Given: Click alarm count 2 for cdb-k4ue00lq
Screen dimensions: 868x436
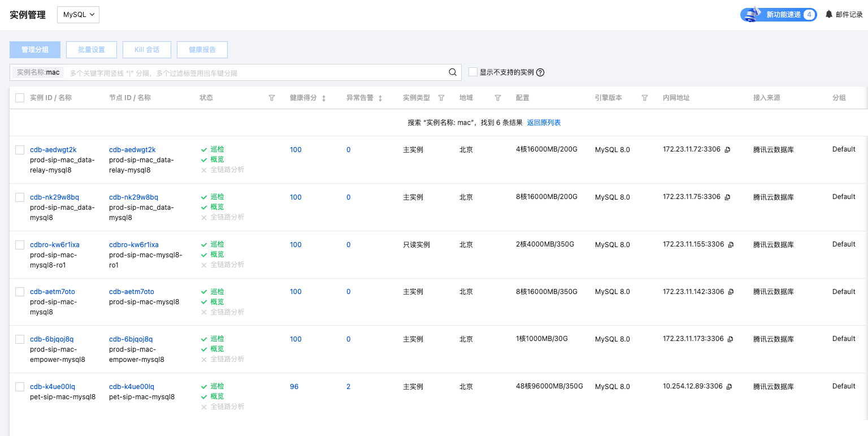Looking at the screenshot, I should point(349,387).
